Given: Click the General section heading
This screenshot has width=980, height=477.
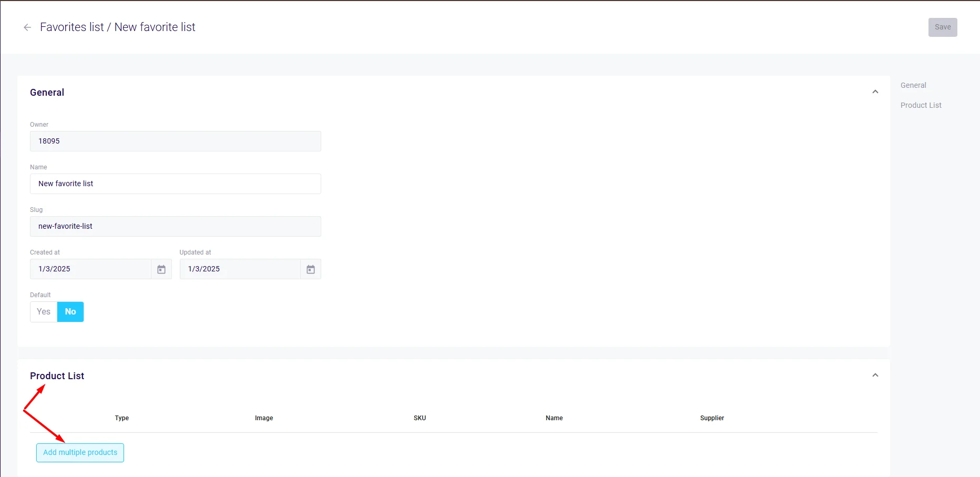Looking at the screenshot, I should pyautogui.click(x=47, y=93).
